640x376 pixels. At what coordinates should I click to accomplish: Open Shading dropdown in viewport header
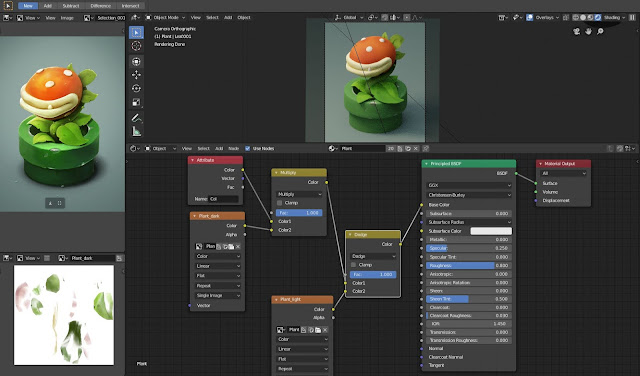(x=615, y=18)
